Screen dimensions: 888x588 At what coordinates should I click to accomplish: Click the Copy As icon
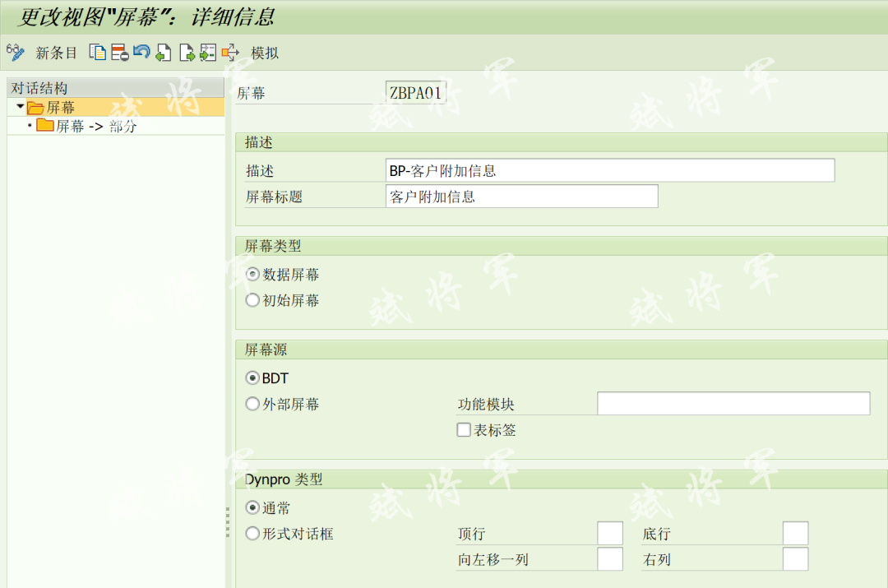click(97, 53)
